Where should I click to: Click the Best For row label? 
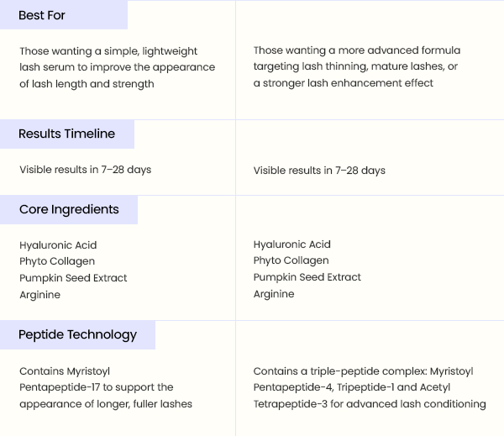pos(42,15)
